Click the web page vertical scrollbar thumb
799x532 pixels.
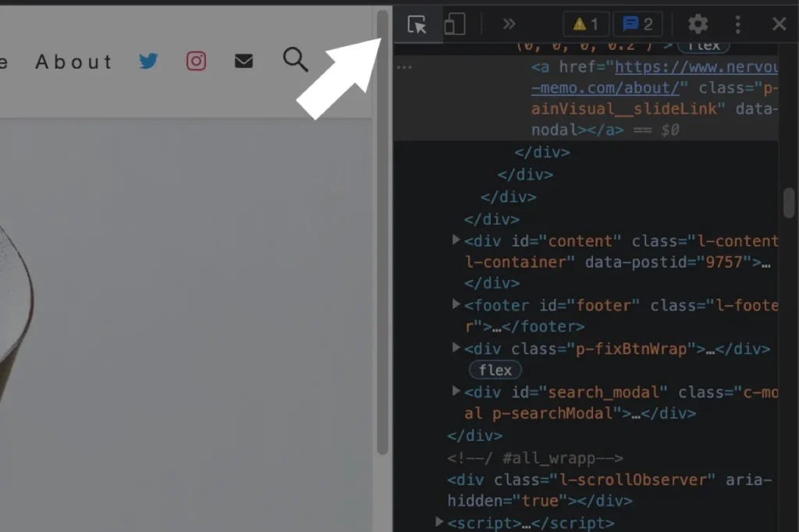(x=382, y=232)
